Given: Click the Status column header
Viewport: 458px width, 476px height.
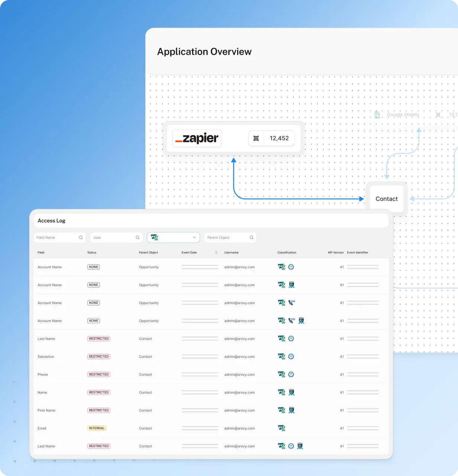Looking at the screenshot, I should click(x=92, y=253).
